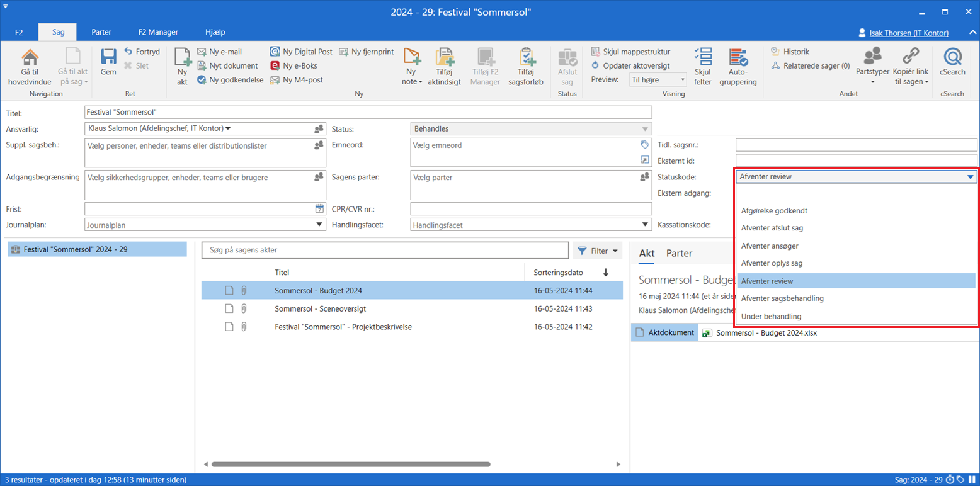This screenshot has width=980, height=486.
Task: Open the Parter ribbon tab
Action: coord(101,32)
